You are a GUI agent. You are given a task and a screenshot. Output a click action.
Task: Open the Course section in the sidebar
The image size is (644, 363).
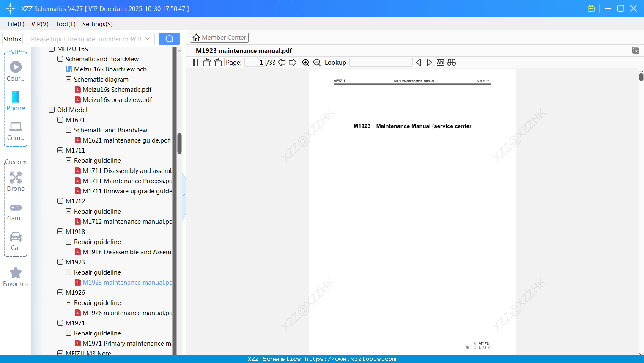16,71
